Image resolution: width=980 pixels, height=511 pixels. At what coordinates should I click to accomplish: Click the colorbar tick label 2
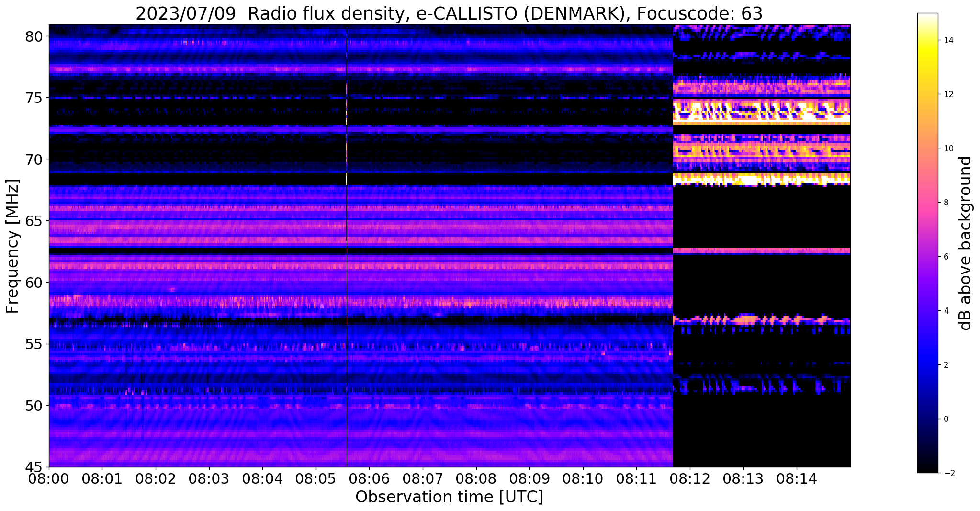click(945, 365)
